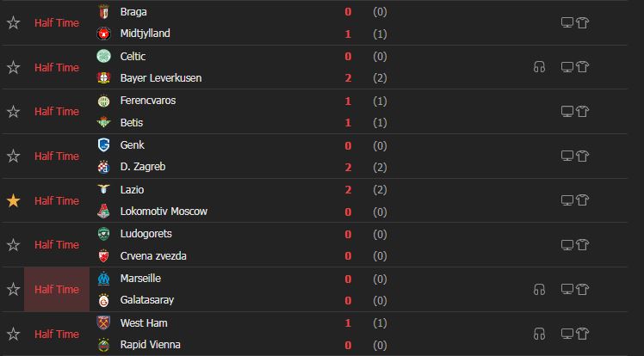Click the D. Zagreb team name
The width and height of the screenshot is (644, 356).
tap(143, 167)
